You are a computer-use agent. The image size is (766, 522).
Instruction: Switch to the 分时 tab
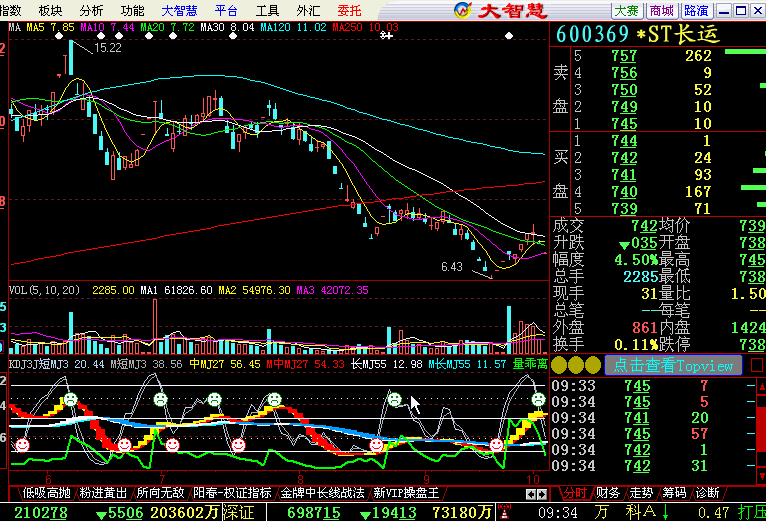pyautogui.click(x=574, y=493)
